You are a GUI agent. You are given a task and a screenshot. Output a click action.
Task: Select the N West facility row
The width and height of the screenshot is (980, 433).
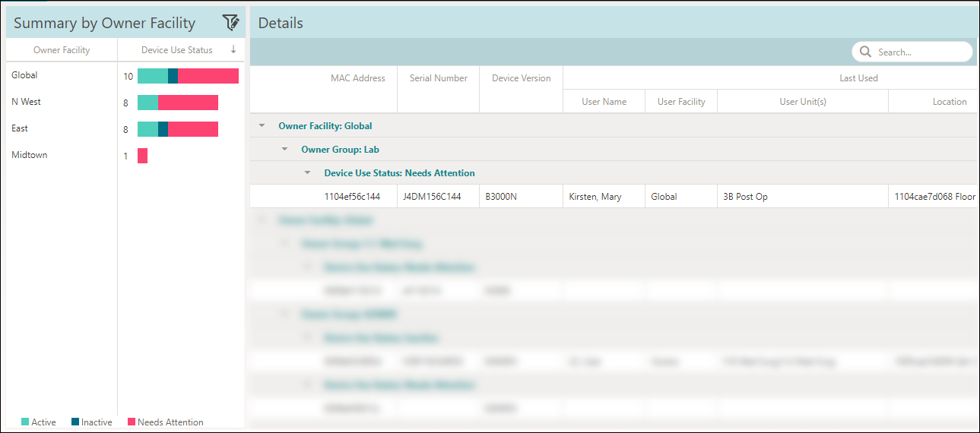pyautogui.click(x=27, y=102)
